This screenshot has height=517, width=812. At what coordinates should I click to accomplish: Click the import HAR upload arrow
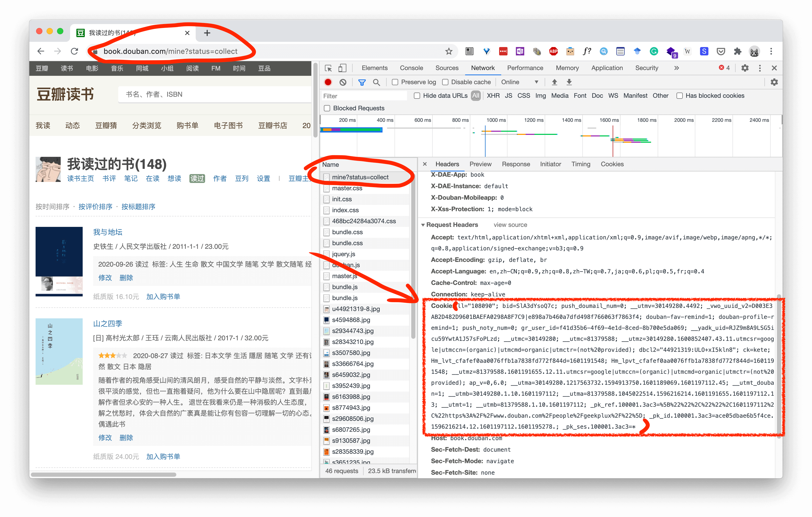[554, 82]
